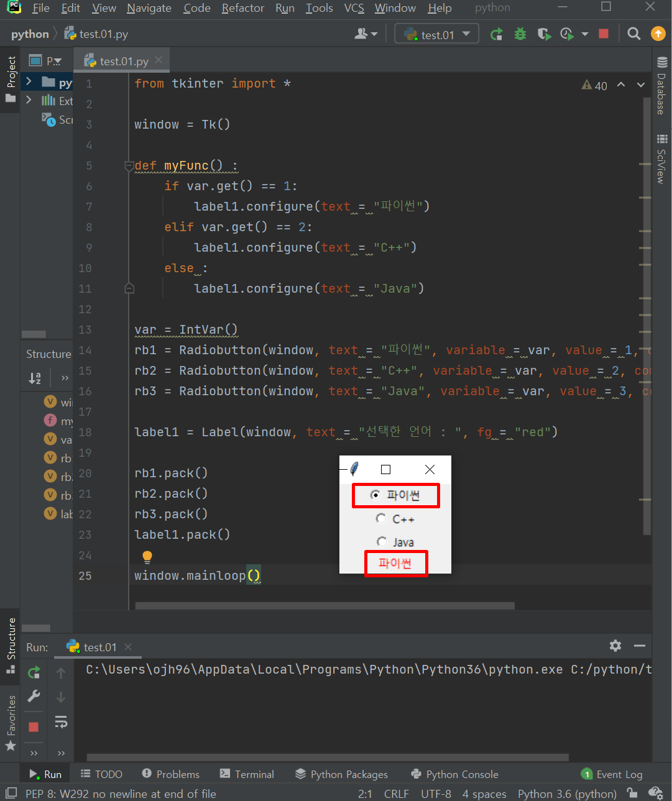Open the Run panel settings gear
Viewport: 672px width, 801px height.
pos(615,646)
